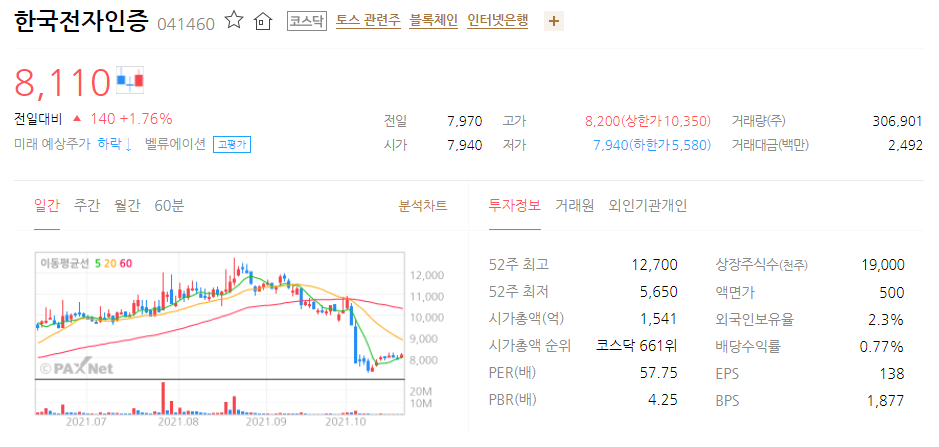Click PBR(배) value 4.25
This screenshot has width=939, height=447.
pos(663,400)
